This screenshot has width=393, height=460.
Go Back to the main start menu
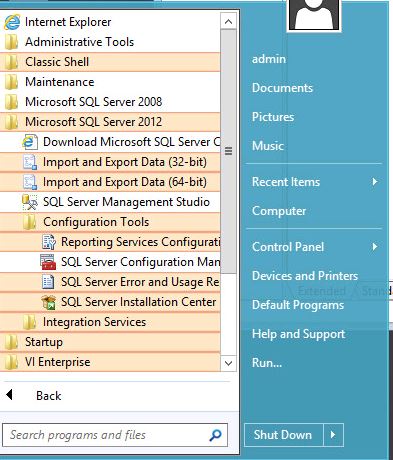tap(49, 396)
